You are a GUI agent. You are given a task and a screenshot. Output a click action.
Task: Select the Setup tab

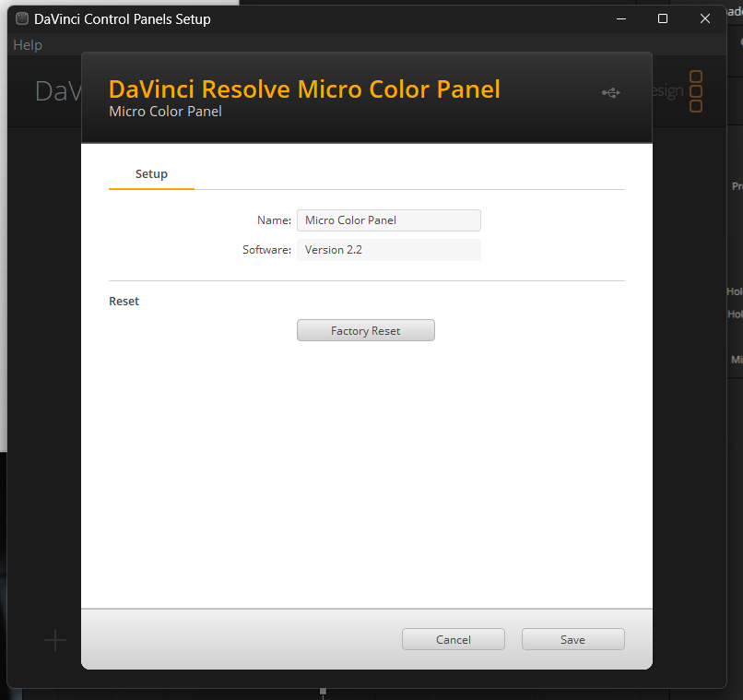pyautogui.click(x=151, y=174)
